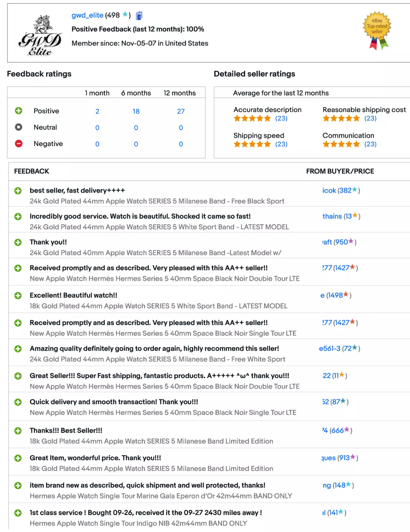The height and width of the screenshot is (532, 410).
Task: Click the '6 months' column header
Action: pyautogui.click(x=136, y=93)
